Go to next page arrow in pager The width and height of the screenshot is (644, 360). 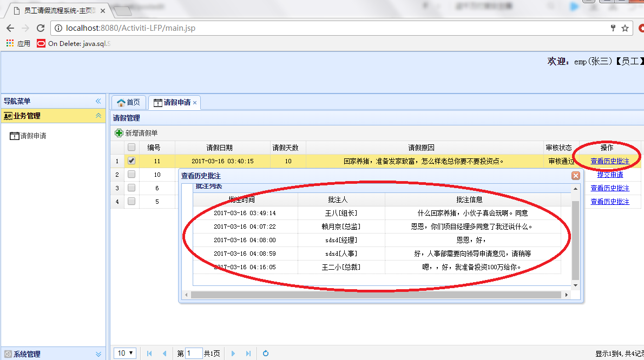233,354
